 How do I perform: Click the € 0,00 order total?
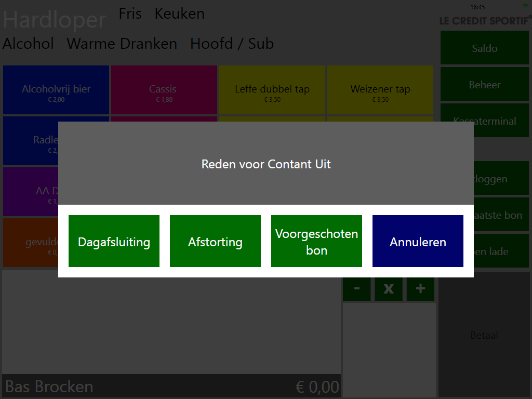click(x=317, y=387)
